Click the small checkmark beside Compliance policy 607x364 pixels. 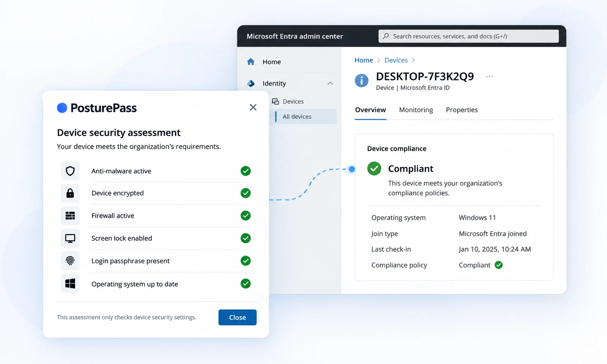click(499, 265)
